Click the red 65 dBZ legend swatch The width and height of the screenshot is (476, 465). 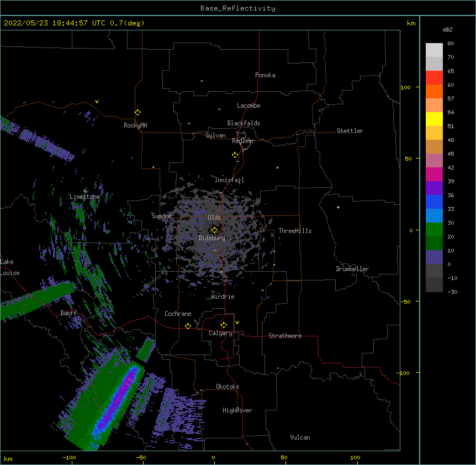click(434, 78)
